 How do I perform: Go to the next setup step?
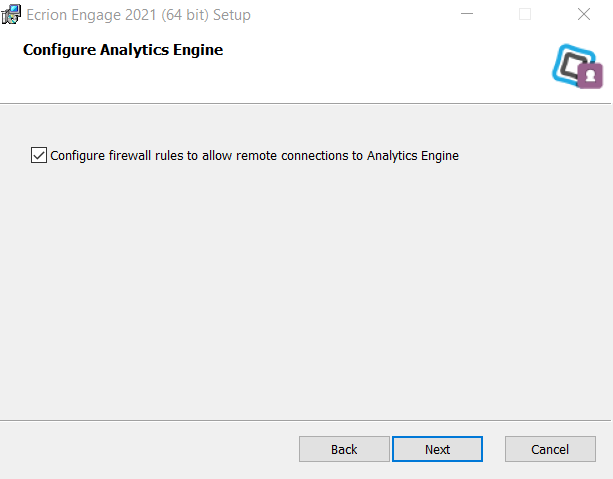437,449
